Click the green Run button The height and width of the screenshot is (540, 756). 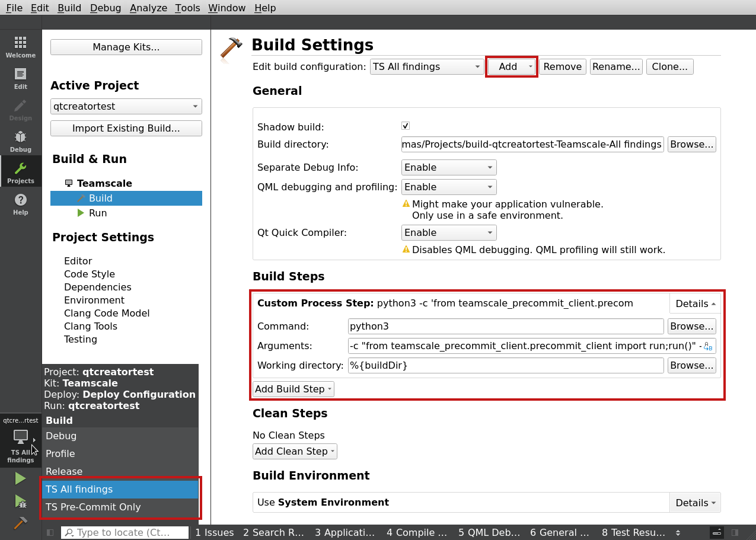click(x=21, y=478)
